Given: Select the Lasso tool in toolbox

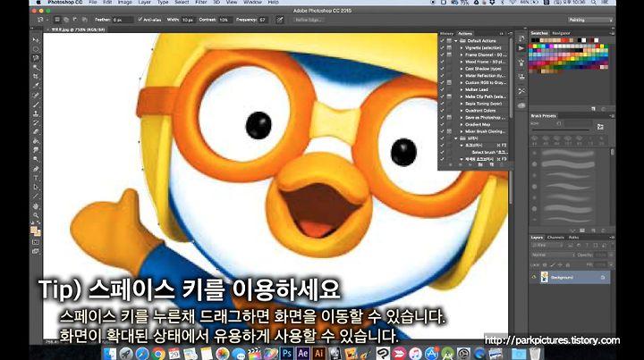Looking at the screenshot, I should coord(36,58).
